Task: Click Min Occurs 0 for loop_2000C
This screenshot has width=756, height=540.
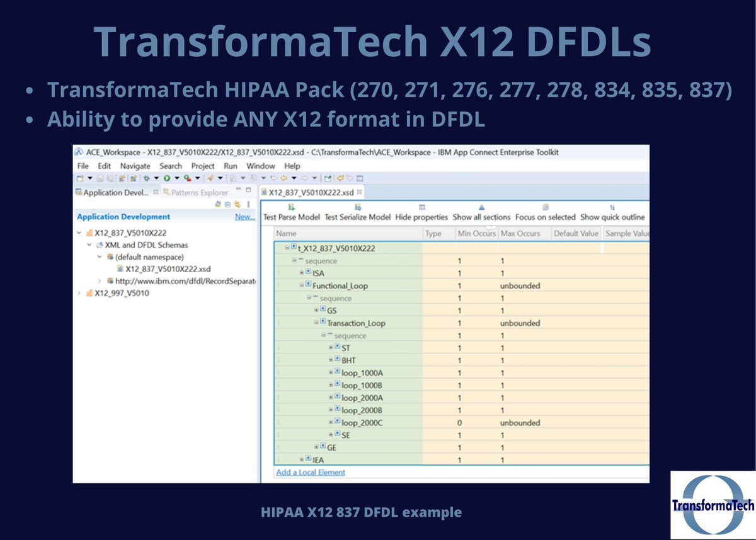Action: 460,423
